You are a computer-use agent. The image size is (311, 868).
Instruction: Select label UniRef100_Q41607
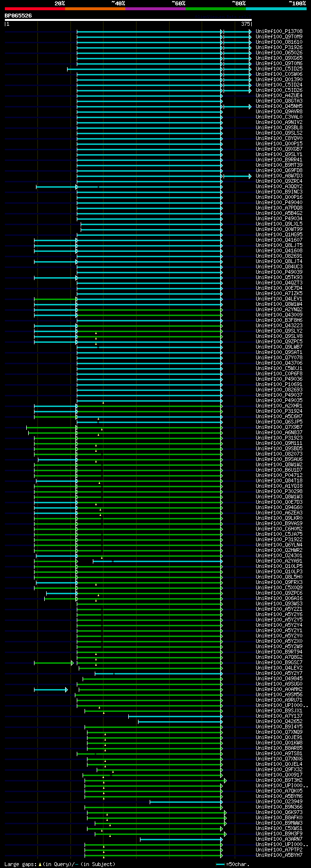click(x=279, y=240)
